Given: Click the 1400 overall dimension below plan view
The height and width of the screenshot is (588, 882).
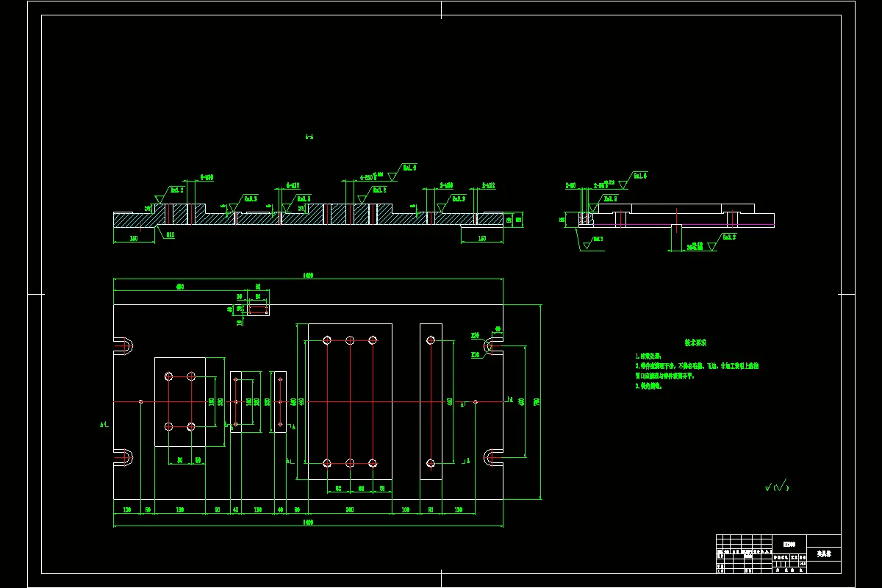Looking at the screenshot, I should pos(308,521).
